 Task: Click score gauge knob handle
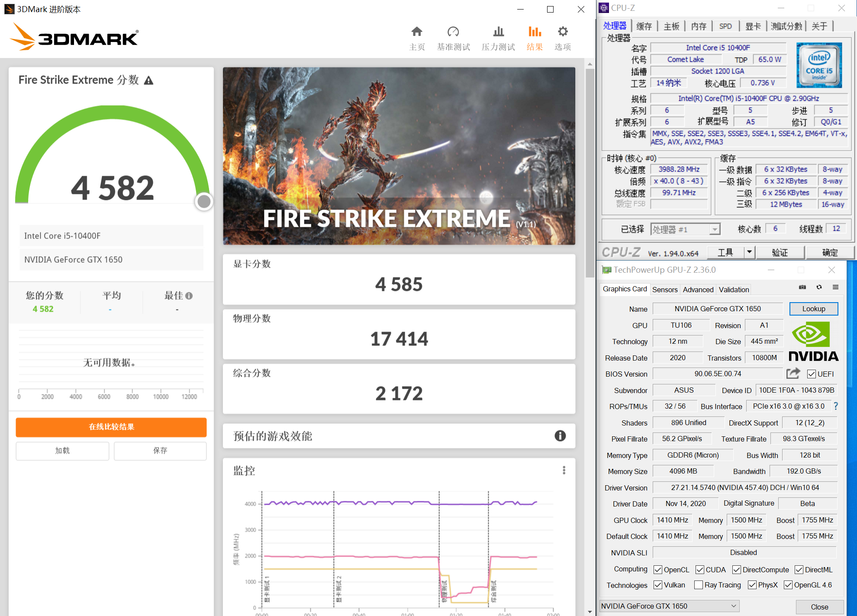204,201
